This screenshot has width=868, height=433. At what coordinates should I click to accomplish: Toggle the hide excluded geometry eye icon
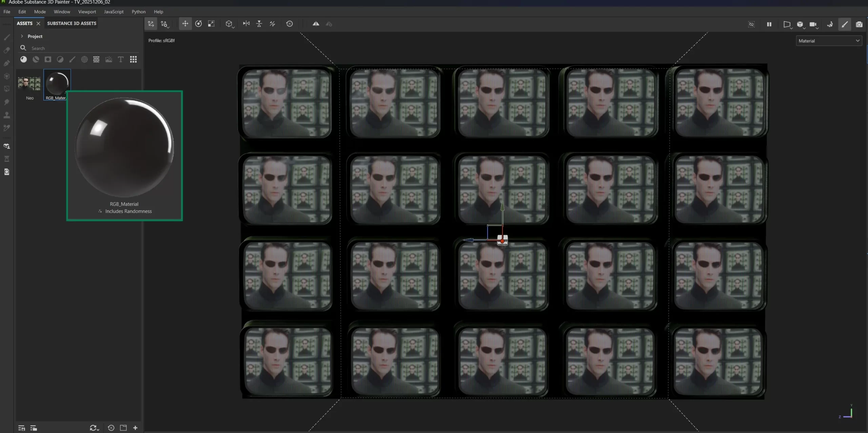(751, 24)
